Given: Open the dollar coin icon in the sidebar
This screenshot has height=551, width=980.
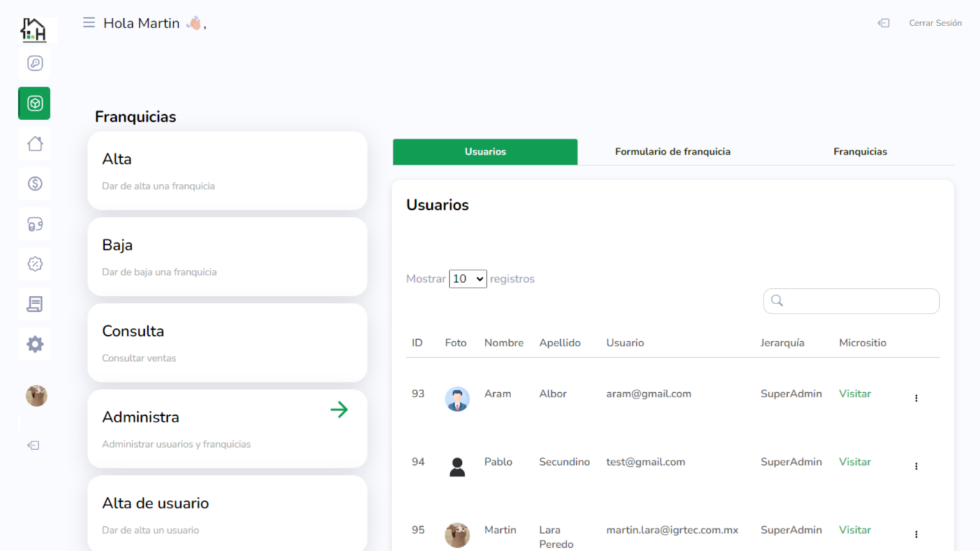Looking at the screenshot, I should click(x=35, y=184).
